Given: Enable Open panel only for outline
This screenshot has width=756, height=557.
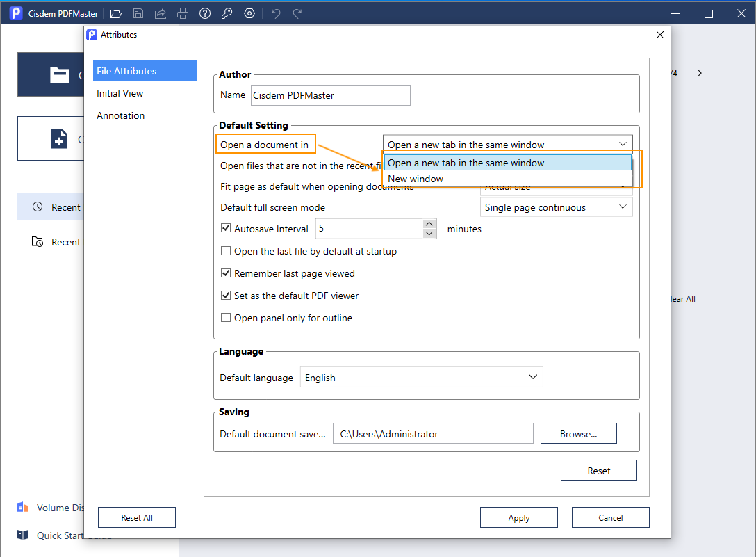Looking at the screenshot, I should pyautogui.click(x=226, y=318).
